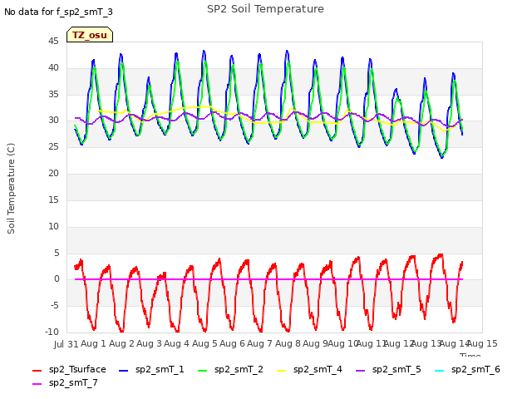Click the Aug 3 x-axis tick label
This screenshot has height=399, width=532.
(149, 343)
